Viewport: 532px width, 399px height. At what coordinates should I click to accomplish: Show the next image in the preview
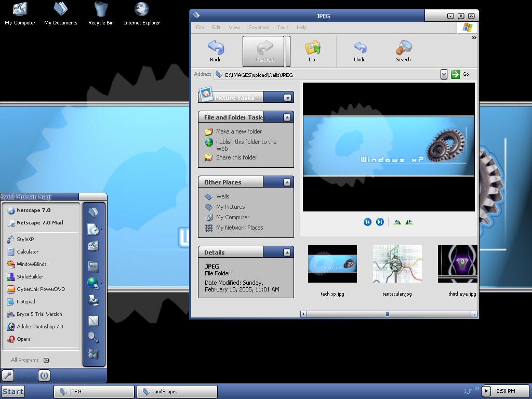(380, 222)
